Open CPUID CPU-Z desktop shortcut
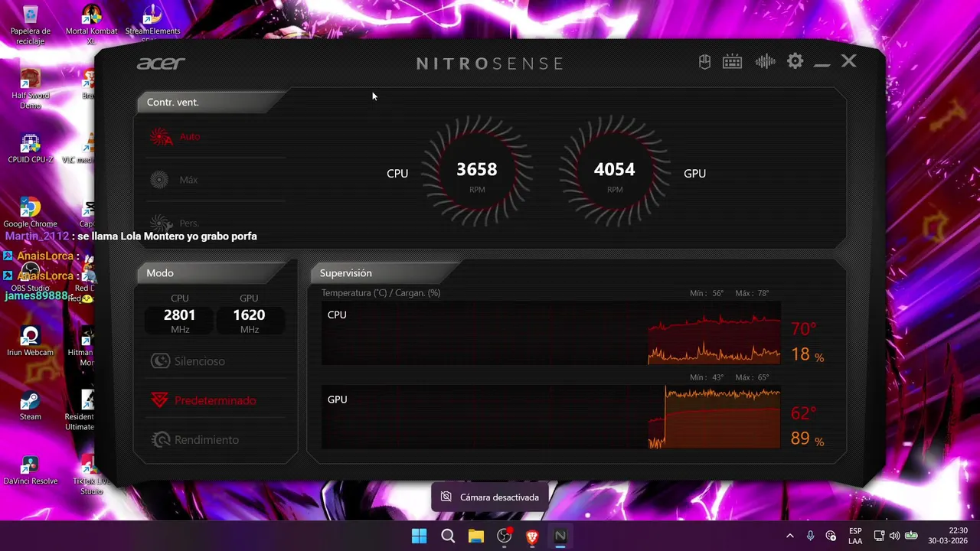This screenshot has height=551, width=980. tap(31, 148)
